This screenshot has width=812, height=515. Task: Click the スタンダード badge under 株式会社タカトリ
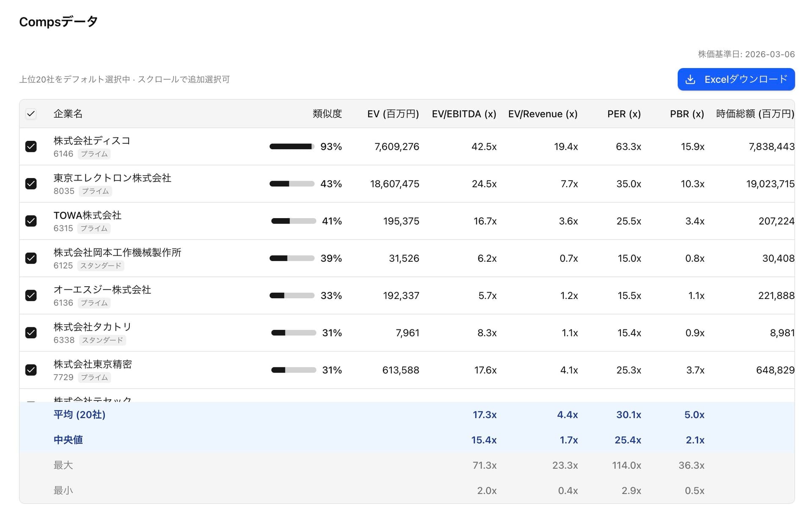[102, 340]
